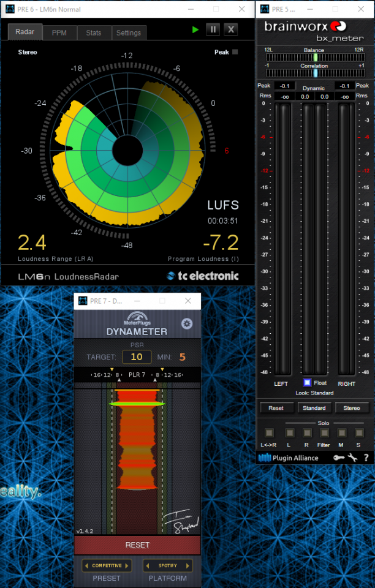Toggle solo S (side) channel
Screen dimensions: 375x588
[x=359, y=433]
